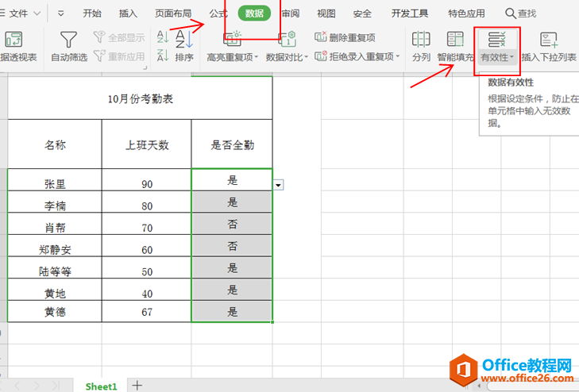Open the 安全 tab
The image size is (579, 392).
[362, 13]
